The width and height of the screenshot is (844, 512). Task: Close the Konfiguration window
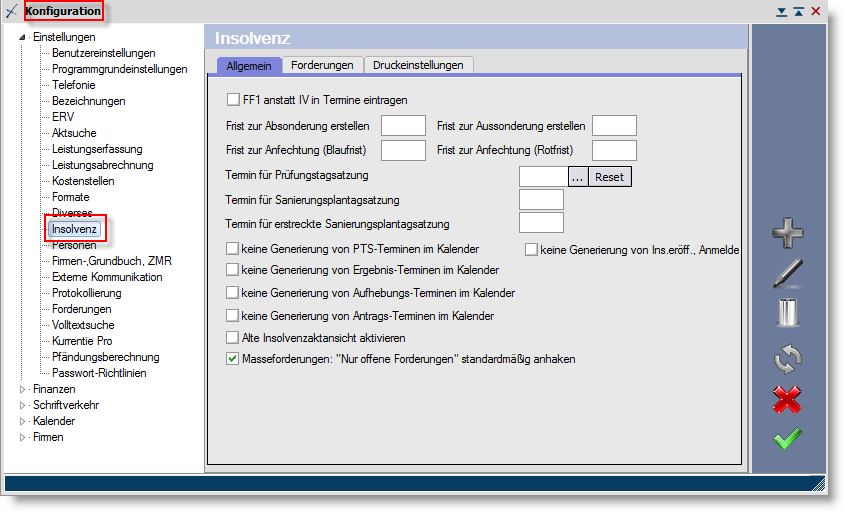click(x=816, y=11)
